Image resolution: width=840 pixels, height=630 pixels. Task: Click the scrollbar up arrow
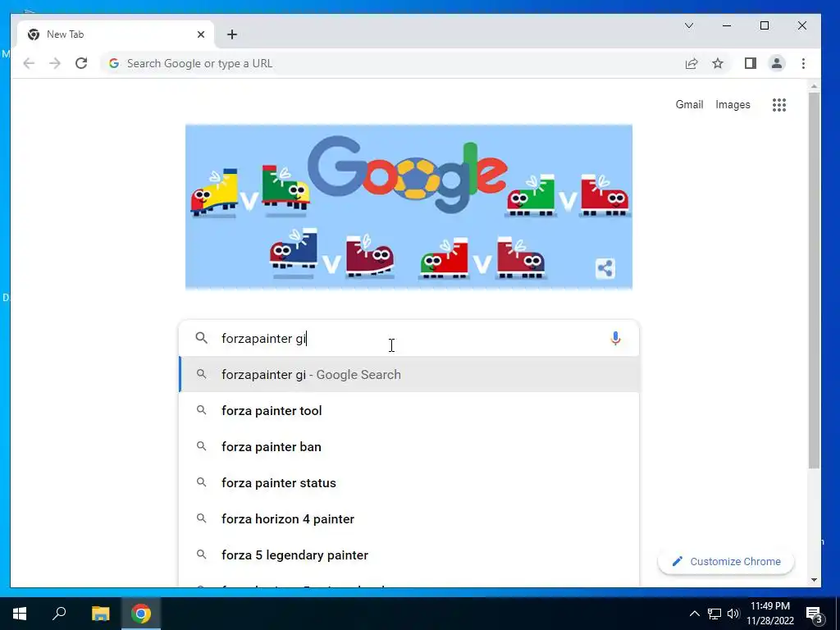tap(815, 85)
